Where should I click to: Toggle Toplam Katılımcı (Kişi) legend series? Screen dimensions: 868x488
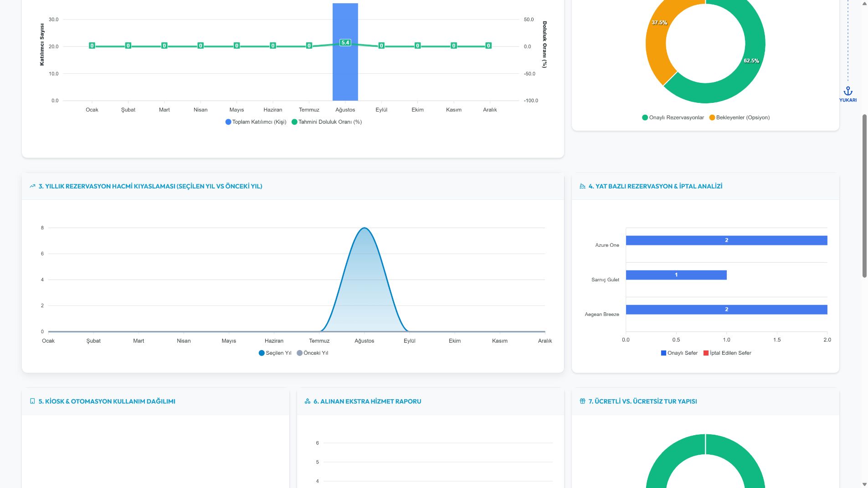[256, 122]
